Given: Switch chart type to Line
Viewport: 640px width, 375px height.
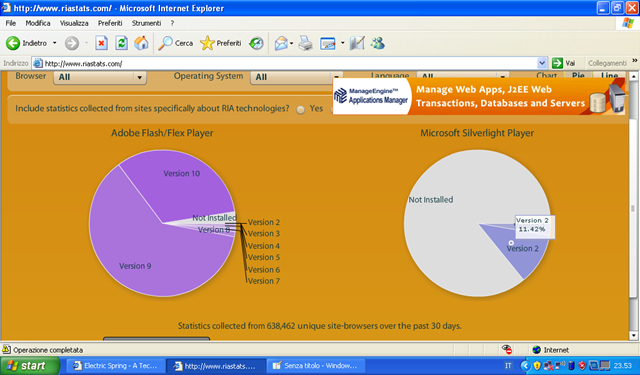Looking at the screenshot, I should tap(609, 75).
